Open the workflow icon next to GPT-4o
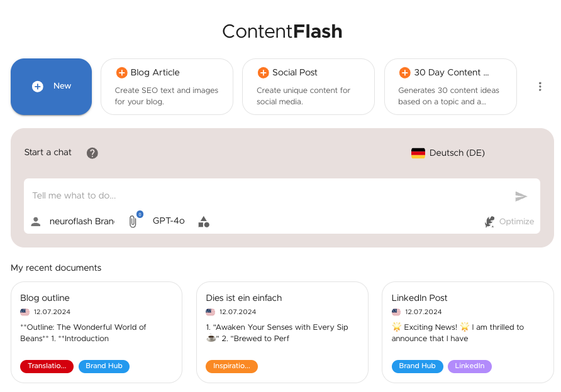Image resolution: width=561 pixels, height=392 pixels. [204, 221]
